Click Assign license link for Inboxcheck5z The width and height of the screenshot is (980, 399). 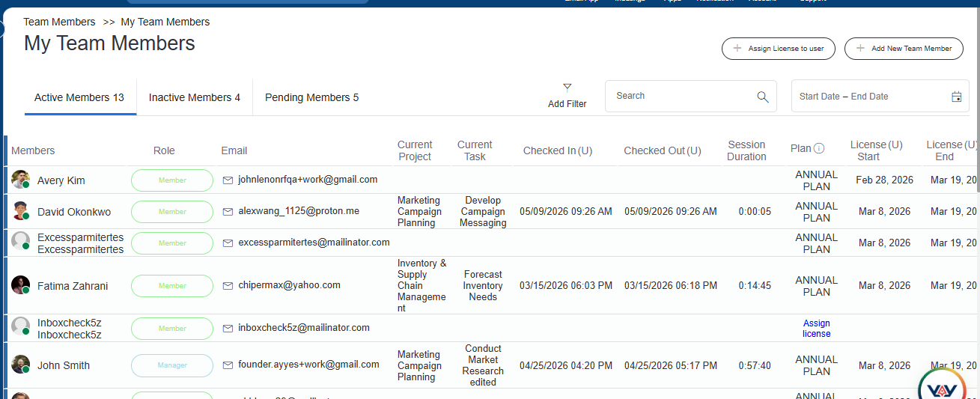pos(816,329)
